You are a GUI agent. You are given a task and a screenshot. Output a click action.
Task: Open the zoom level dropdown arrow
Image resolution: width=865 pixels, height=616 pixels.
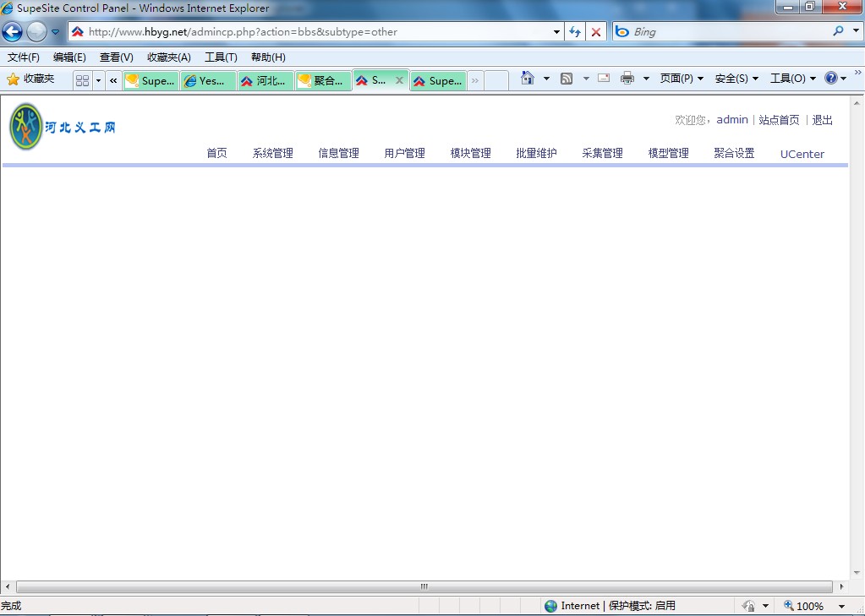point(842,606)
